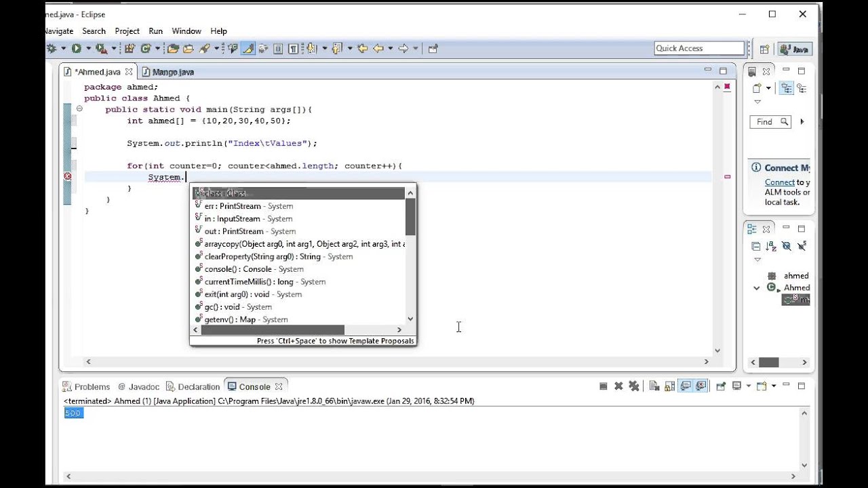Toggle console Scroll Lock
This screenshot has height=488, width=868.
tap(669, 386)
